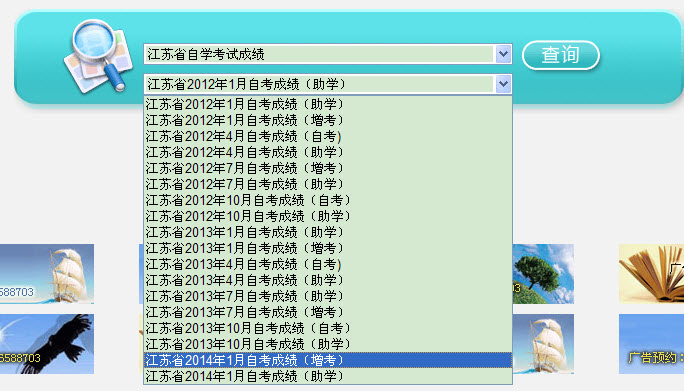Choose 江苏省2012年4月自考成绩（助学）
684x391 pixels.
coord(328,152)
